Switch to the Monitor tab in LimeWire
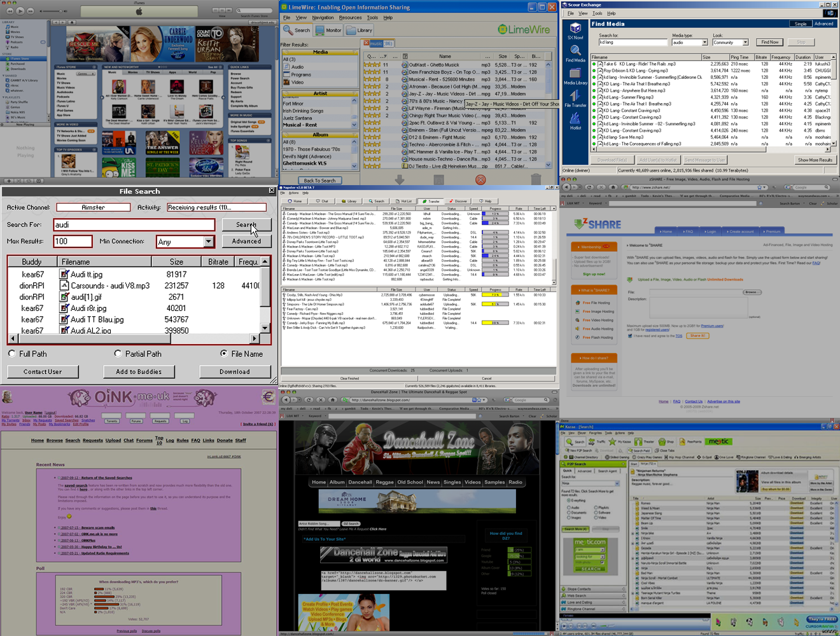840x636 pixels. 330,30
